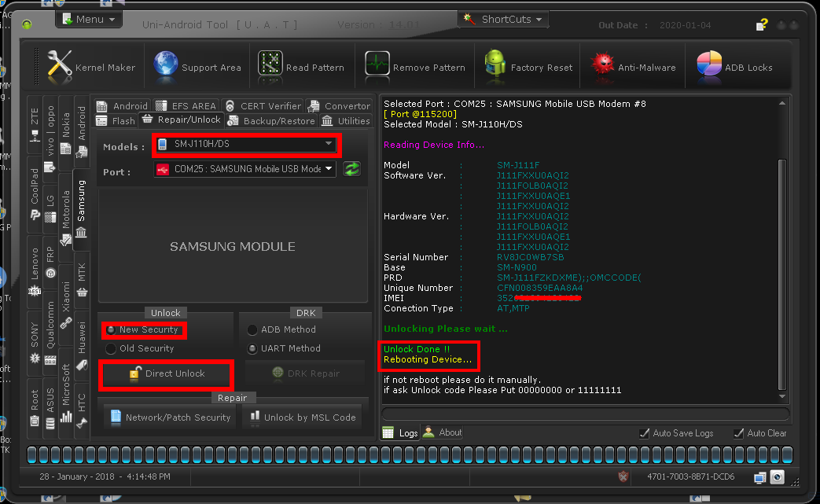Open the Menu dropdown
820x504 pixels.
[x=88, y=19]
